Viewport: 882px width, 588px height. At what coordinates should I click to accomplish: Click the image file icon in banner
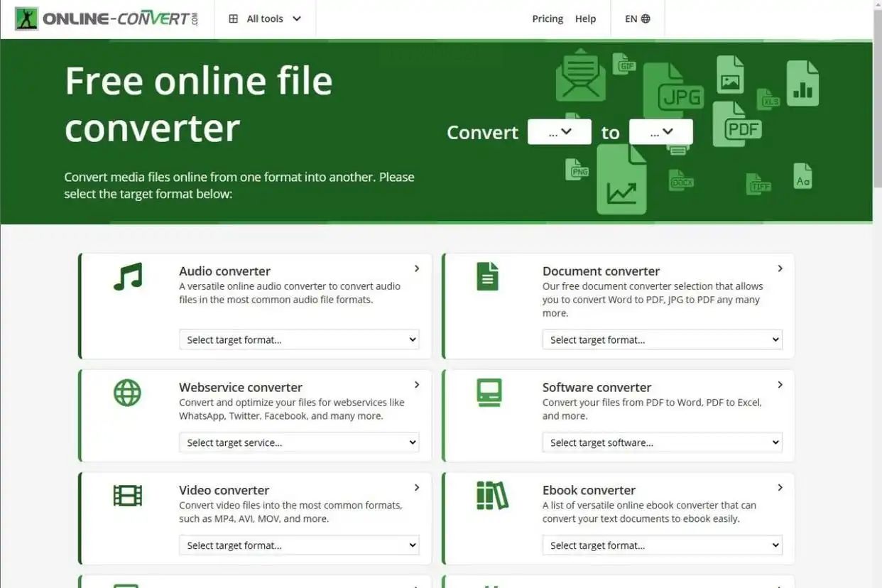pos(730,75)
